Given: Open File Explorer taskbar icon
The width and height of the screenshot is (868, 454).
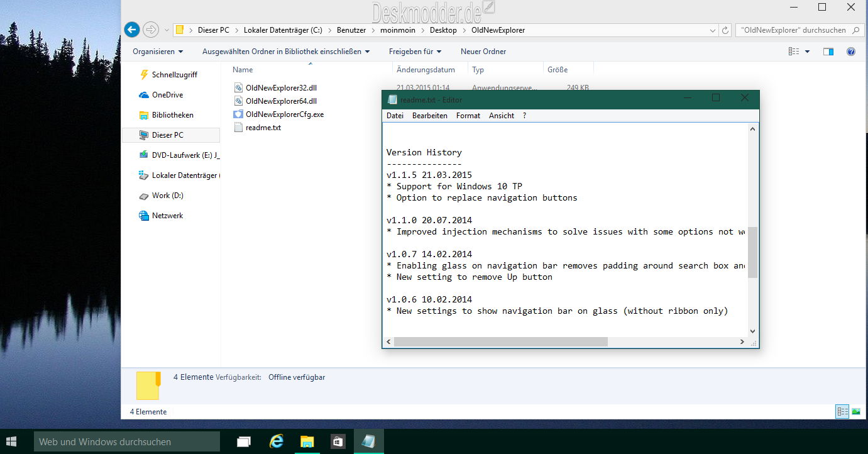Looking at the screenshot, I should click(x=307, y=442).
